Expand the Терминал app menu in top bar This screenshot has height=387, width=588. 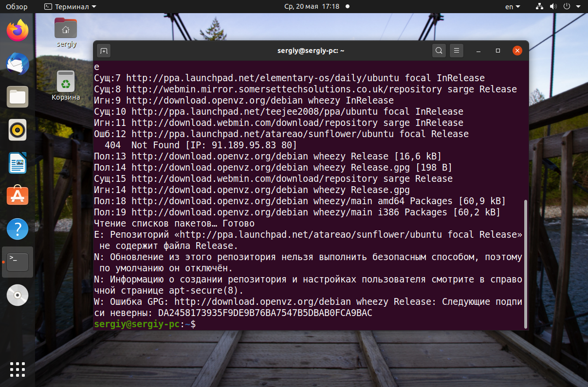(x=70, y=7)
